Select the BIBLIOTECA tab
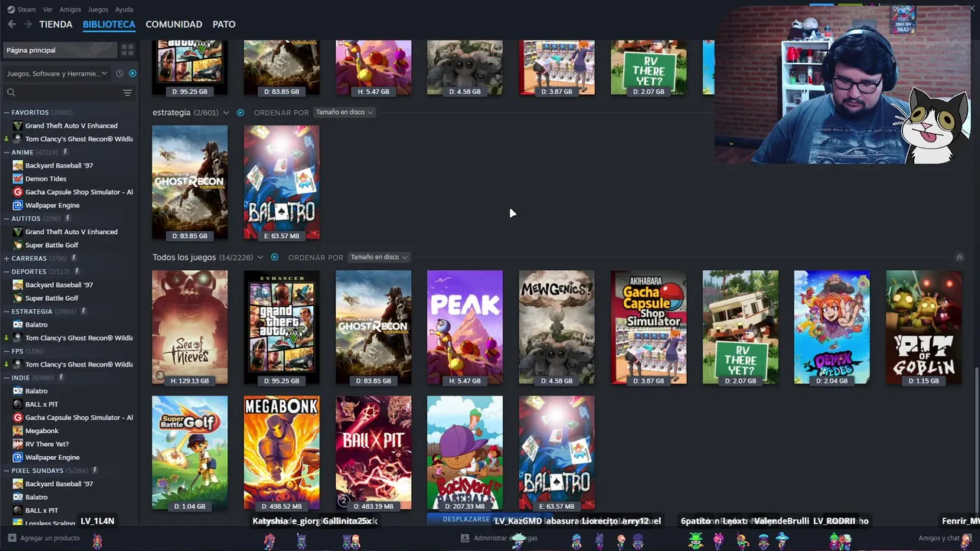980x551 pixels. click(109, 24)
